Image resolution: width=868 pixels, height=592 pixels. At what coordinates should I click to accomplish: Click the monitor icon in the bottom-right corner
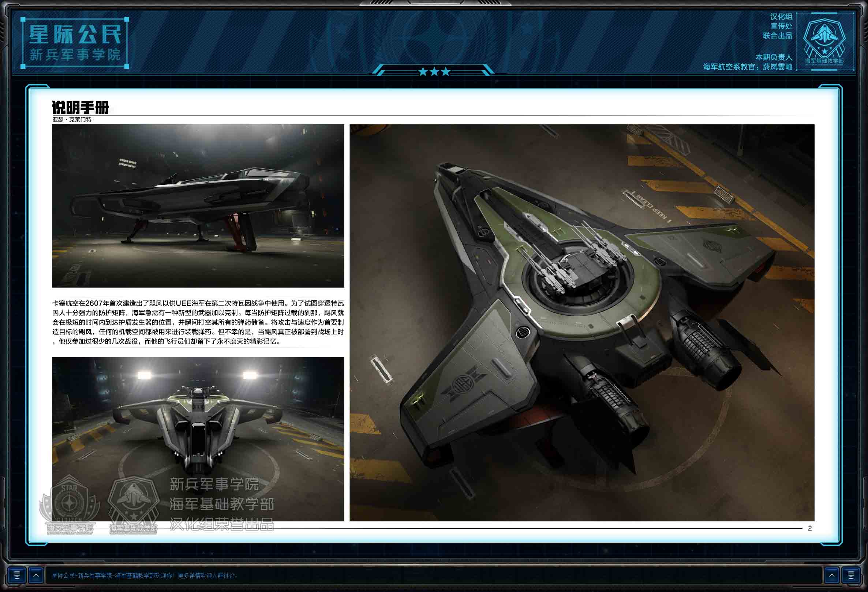click(851, 575)
